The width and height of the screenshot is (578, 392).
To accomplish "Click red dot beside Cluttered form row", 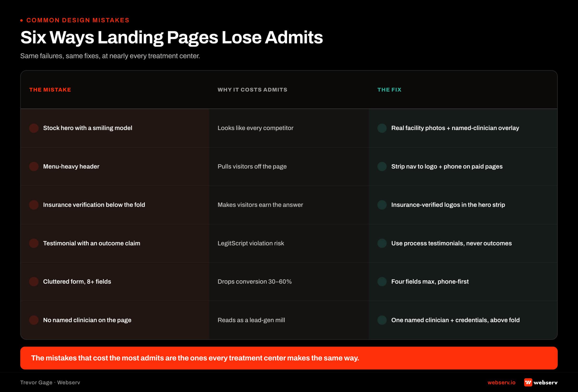I will [x=34, y=282].
